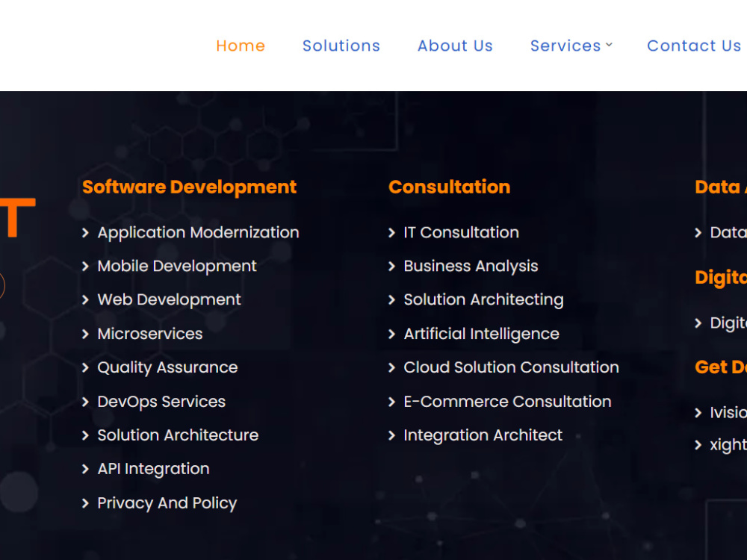Open Cloud Solution Consultation link
Viewport: 747px width, 560px height.
pos(511,367)
